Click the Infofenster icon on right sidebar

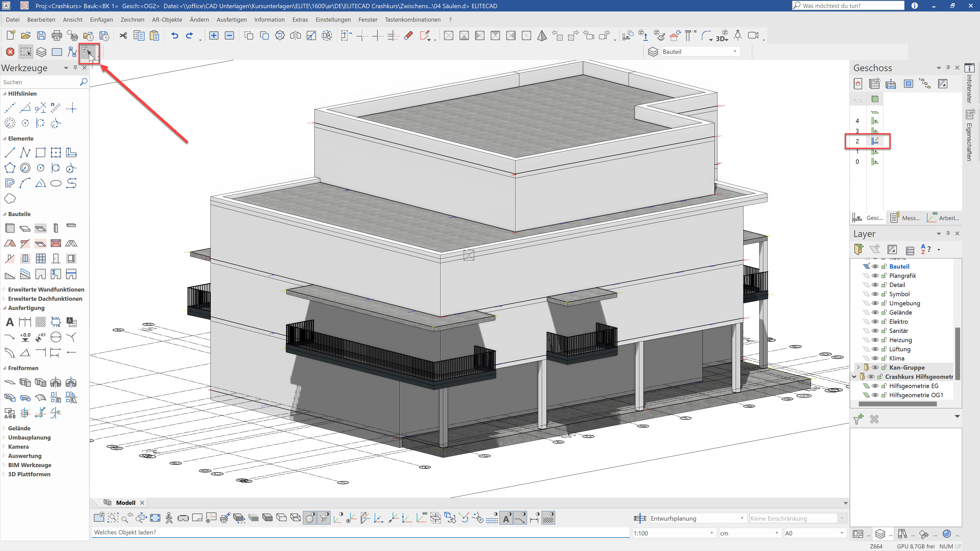(969, 68)
